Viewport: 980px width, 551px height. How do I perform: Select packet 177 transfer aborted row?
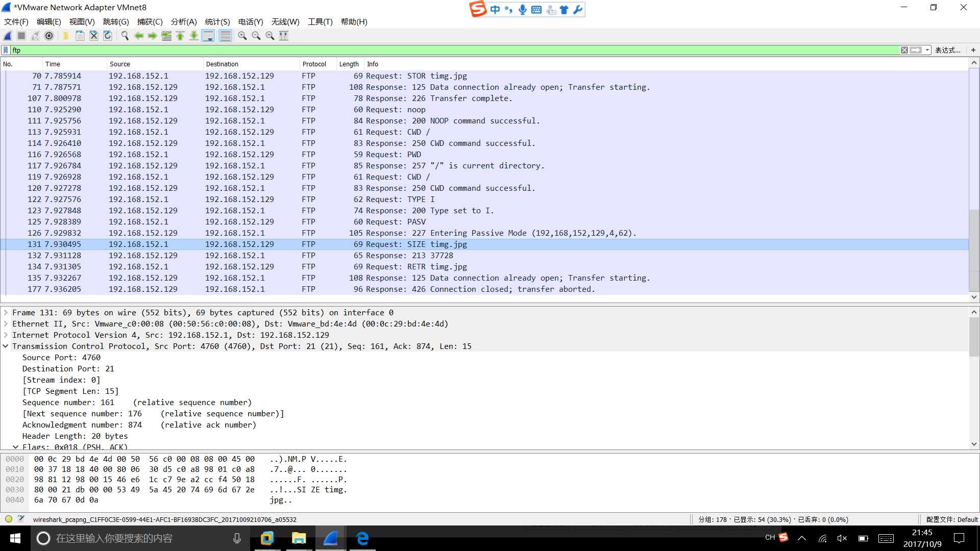point(484,289)
